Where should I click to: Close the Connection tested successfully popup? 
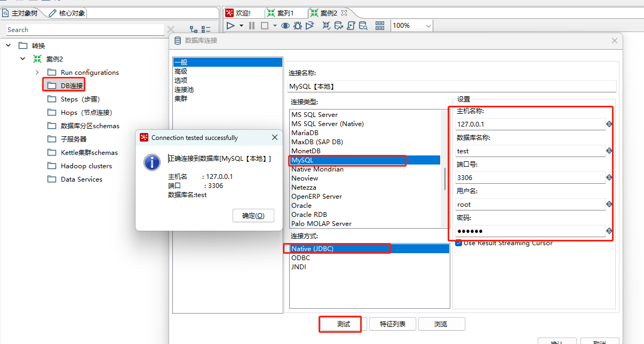275,137
